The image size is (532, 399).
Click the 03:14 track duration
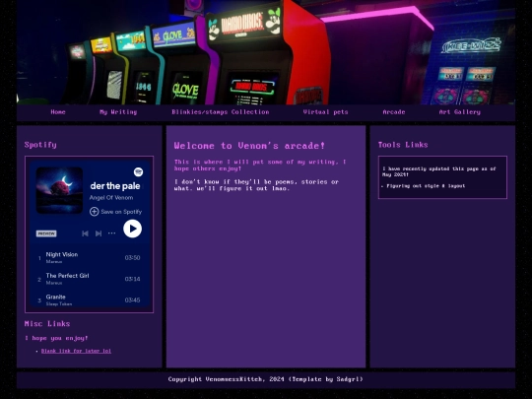[132, 279]
